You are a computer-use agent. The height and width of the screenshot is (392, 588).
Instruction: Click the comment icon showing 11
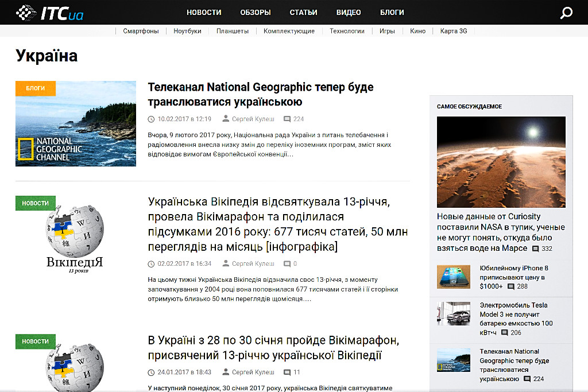coord(287,372)
